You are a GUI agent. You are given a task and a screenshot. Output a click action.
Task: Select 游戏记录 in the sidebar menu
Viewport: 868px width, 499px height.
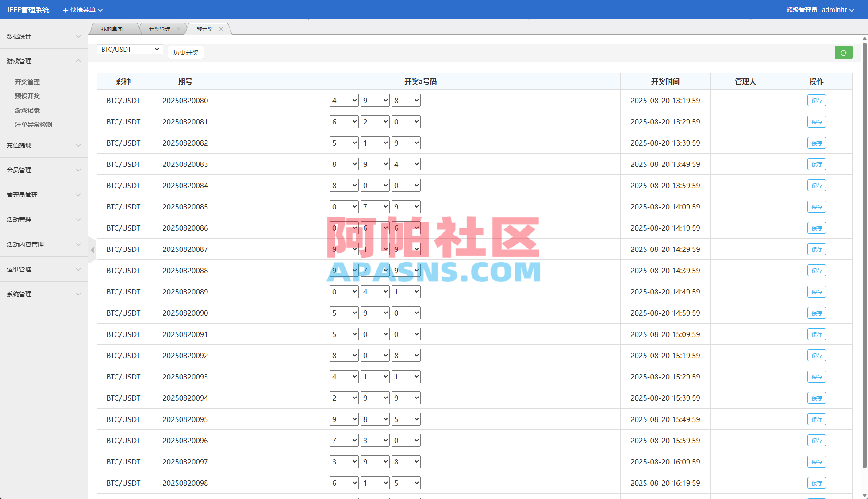[x=27, y=110]
